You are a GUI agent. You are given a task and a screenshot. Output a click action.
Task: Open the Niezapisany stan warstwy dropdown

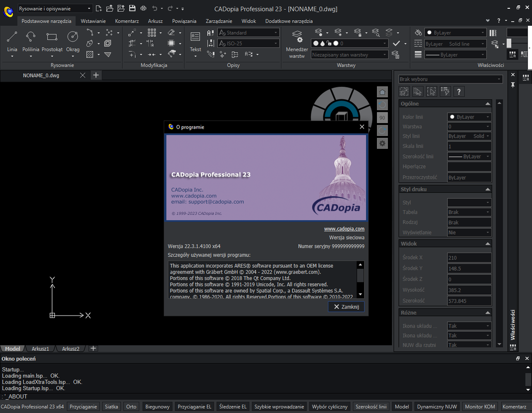click(x=350, y=55)
